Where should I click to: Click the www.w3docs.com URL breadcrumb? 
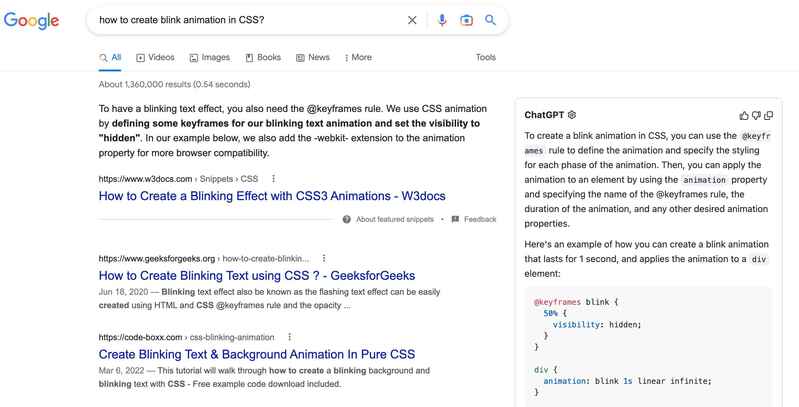tap(178, 179)
